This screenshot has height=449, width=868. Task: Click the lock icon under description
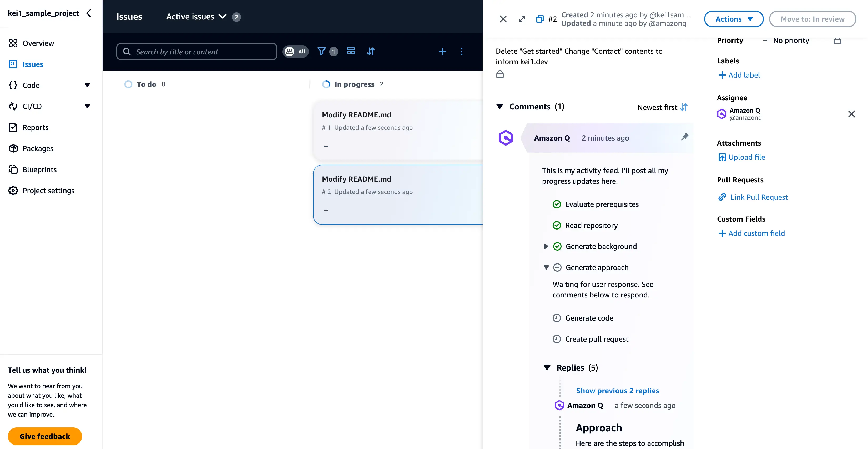point(500,74)
